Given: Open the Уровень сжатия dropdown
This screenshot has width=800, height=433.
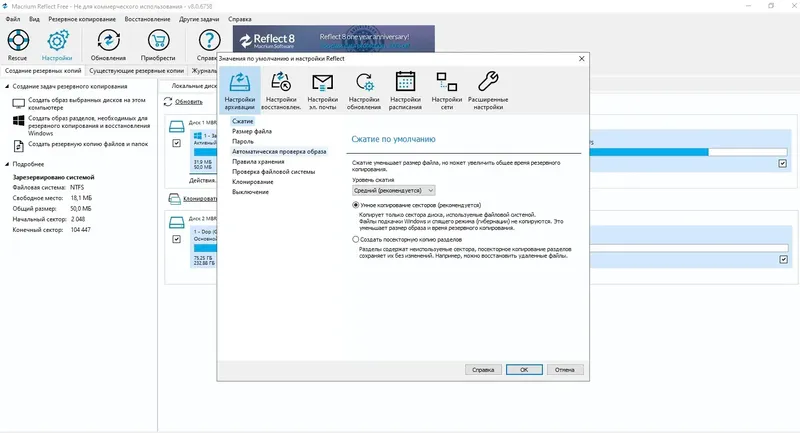Looking at the screenshot, I should [393, 190].
